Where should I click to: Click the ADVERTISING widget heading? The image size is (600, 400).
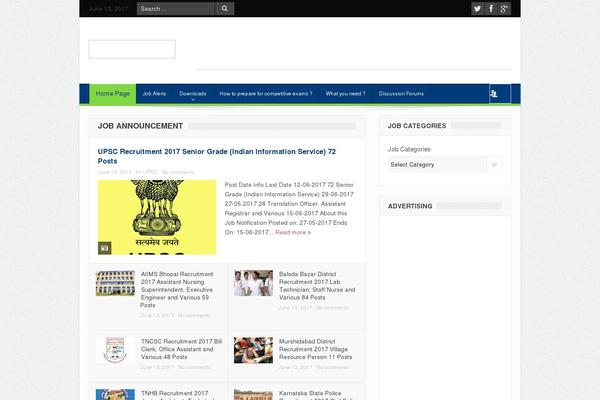tap(410, 206)
